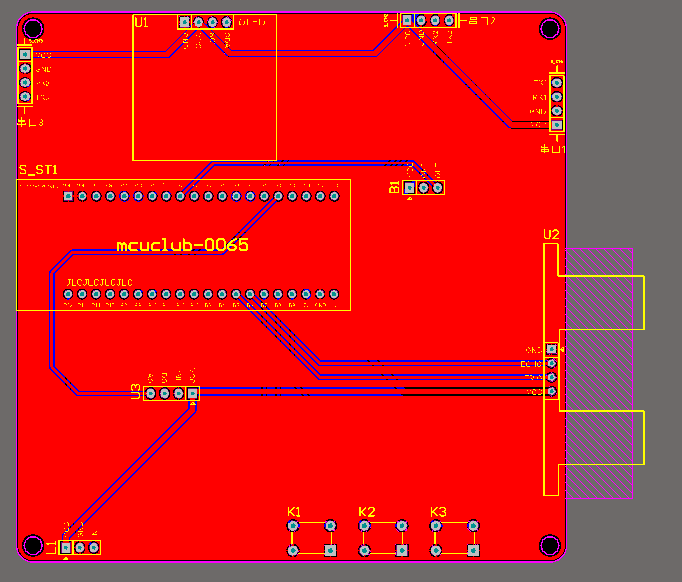Select the square pad of B1
Image resolution: width=682 pixels, height=582 pixels.
pyautogui.click(x=409, y=187)
